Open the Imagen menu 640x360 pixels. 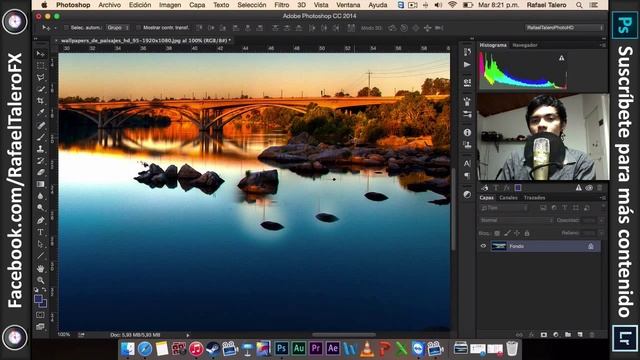coord(170,5)
